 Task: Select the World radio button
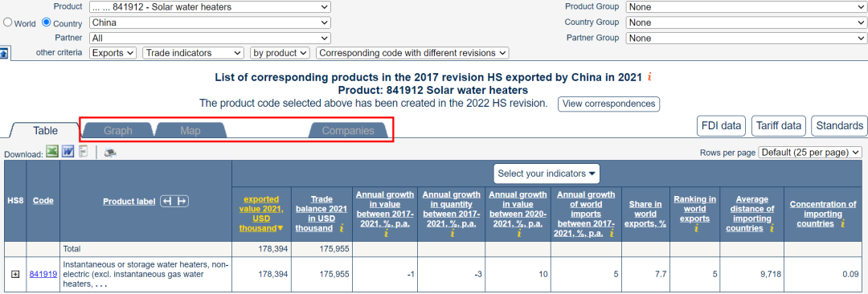8,22
